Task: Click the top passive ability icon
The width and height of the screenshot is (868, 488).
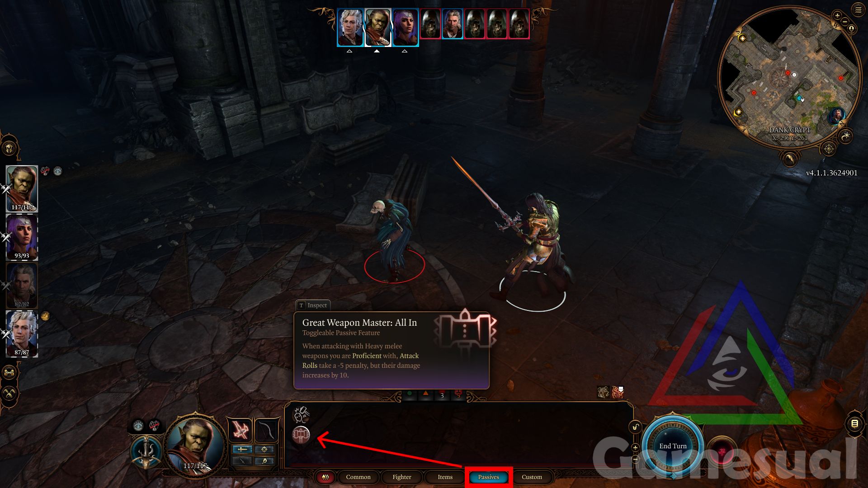Action: (x=301, y=413)
